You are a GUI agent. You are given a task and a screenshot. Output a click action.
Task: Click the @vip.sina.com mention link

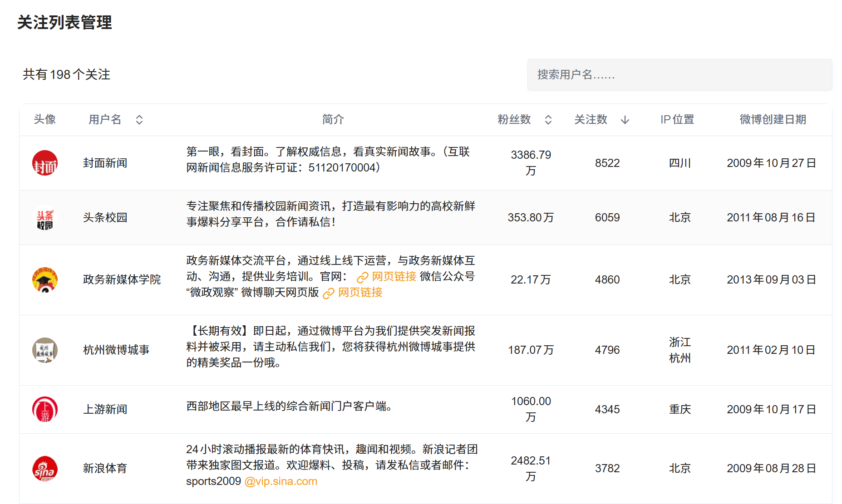click(281, 481)
